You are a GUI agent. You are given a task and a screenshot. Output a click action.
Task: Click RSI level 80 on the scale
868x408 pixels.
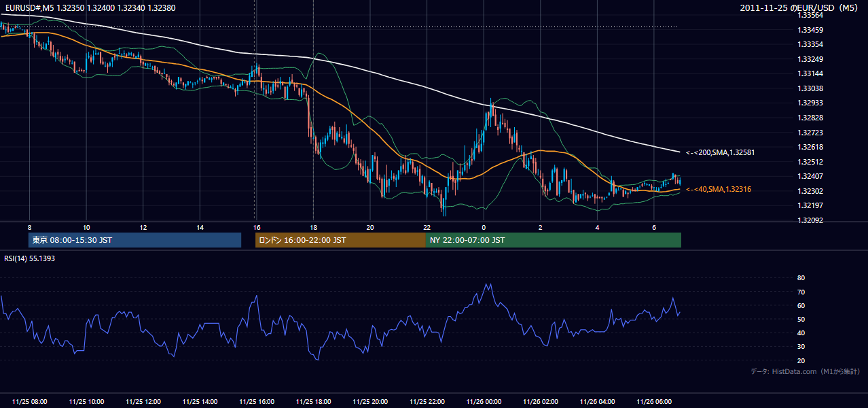[x=801, y=278]
